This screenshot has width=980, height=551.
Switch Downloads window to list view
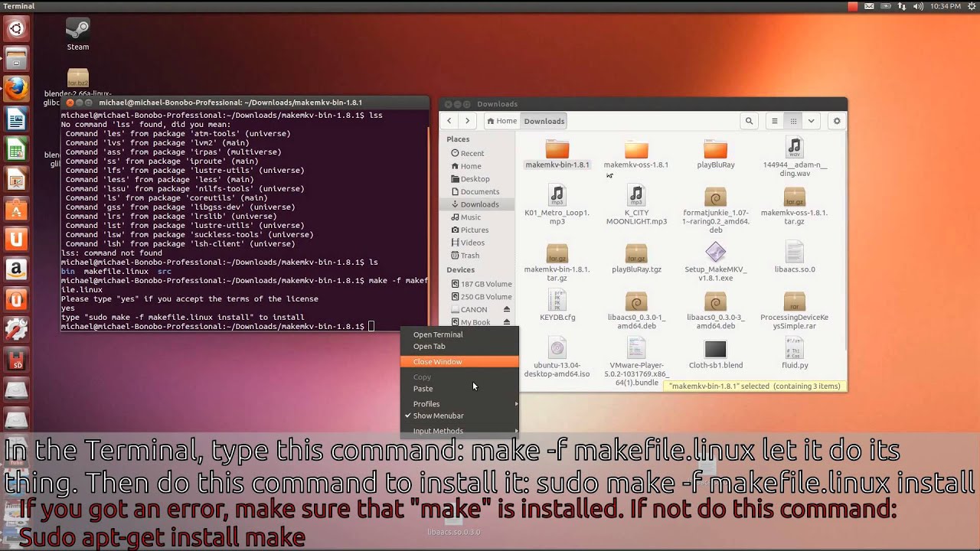pyautogui.click(x=775, y=121)
